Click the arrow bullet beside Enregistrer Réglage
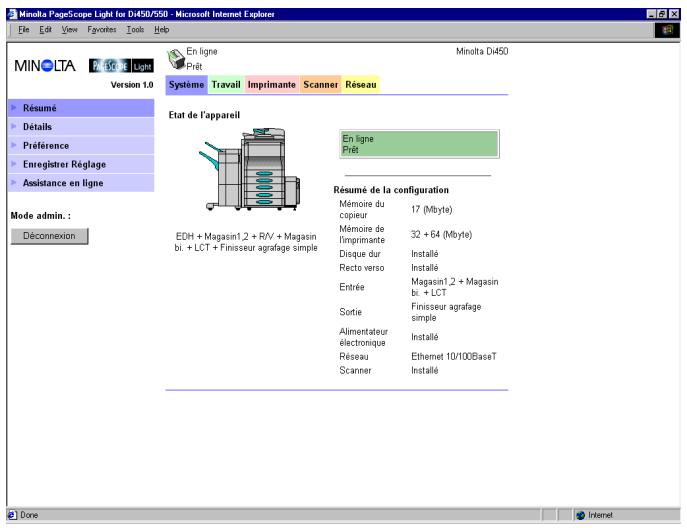The height and width of the screenshot is (528, 687). point(14,164)
